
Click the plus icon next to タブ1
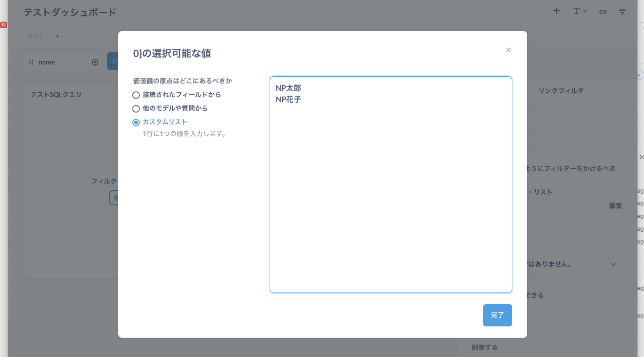(57, 36)
